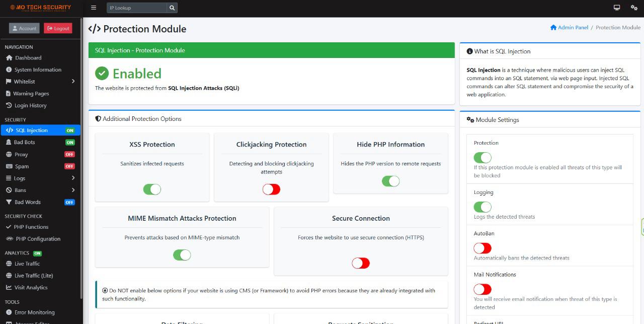Viewport: 644px width, 324px height.
Task: Click the Enabled green checkmark status icon
Action: click(102, 74)
